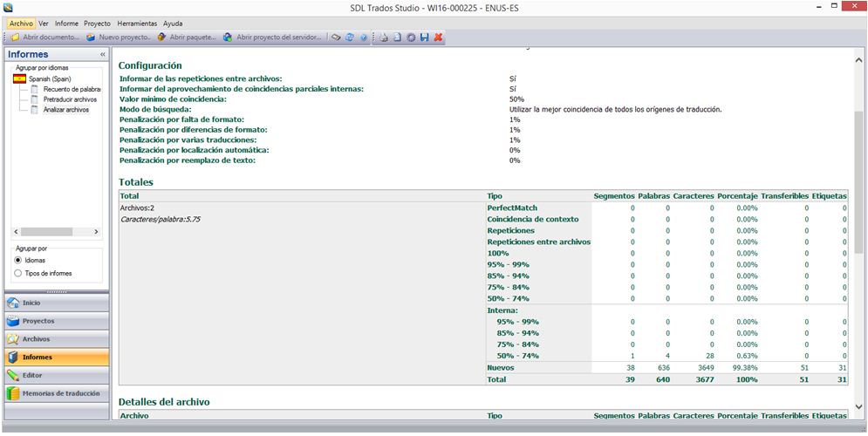868x436 pixels.
Task: Click the document icon beside Pretraducir archivos
Action: (x=34, y=99)
